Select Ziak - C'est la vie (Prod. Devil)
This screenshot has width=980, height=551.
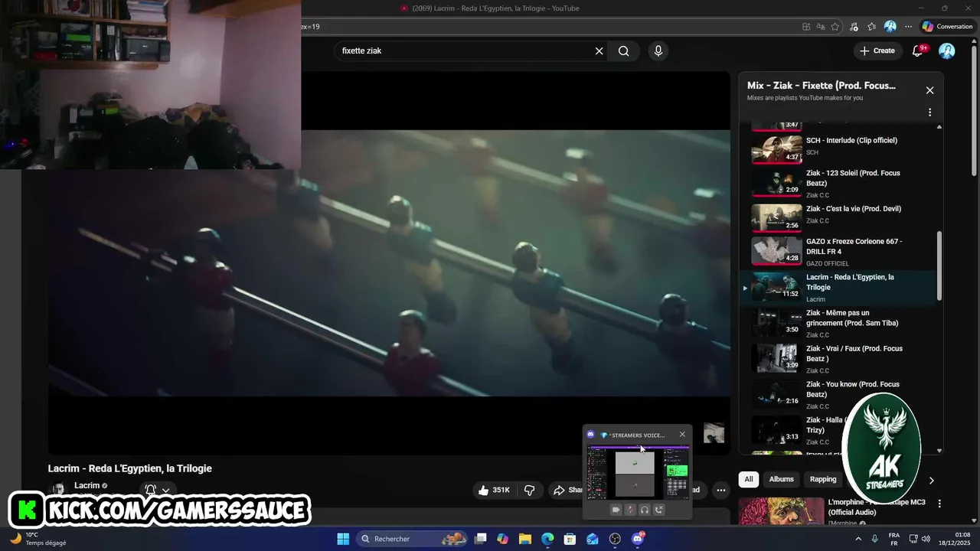(838, 217)
